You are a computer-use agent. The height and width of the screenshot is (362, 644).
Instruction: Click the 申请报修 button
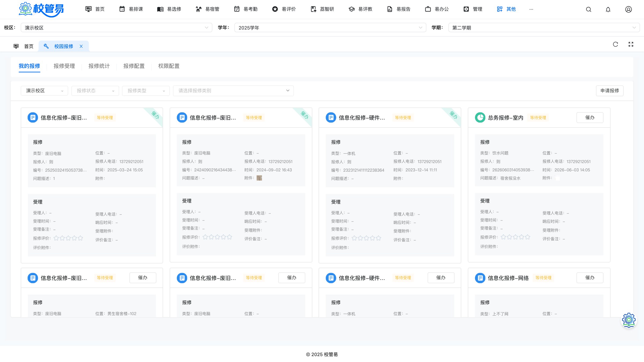[610, 91]
